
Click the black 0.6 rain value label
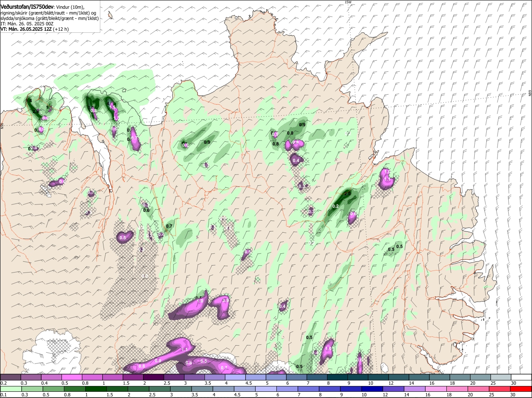[x=146, y=210]
